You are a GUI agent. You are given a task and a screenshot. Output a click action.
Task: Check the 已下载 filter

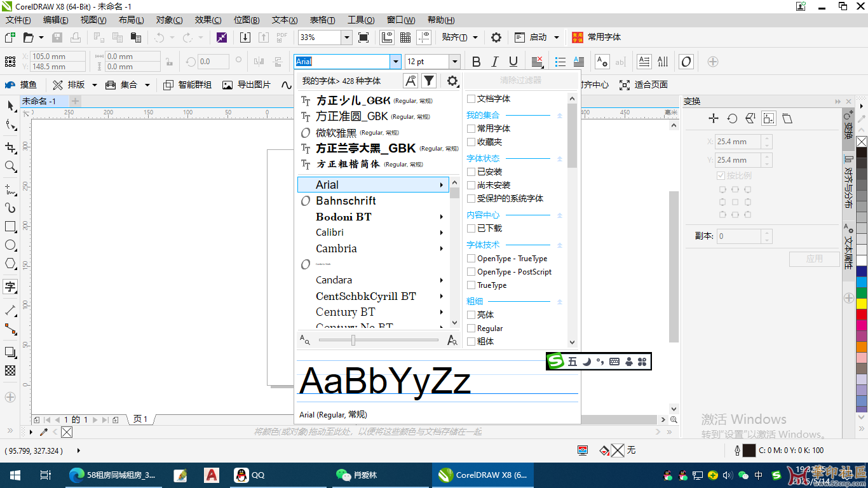point(471,228)
